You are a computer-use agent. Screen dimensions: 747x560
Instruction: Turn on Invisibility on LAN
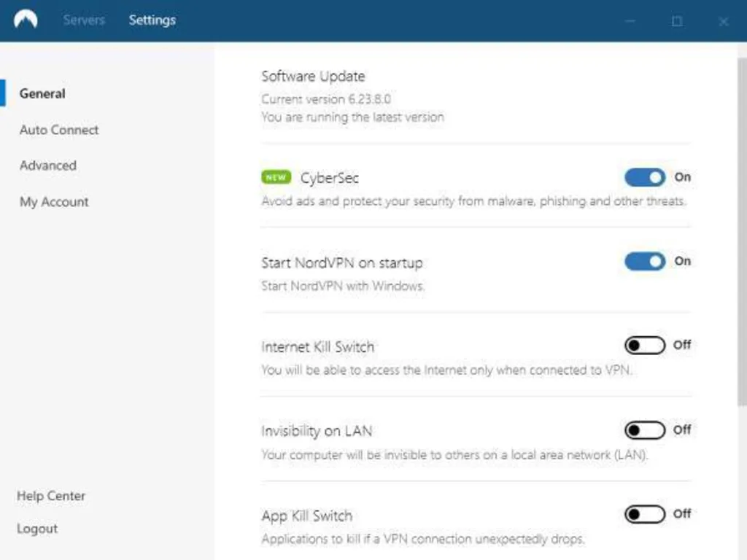click(x=645, y=430)
